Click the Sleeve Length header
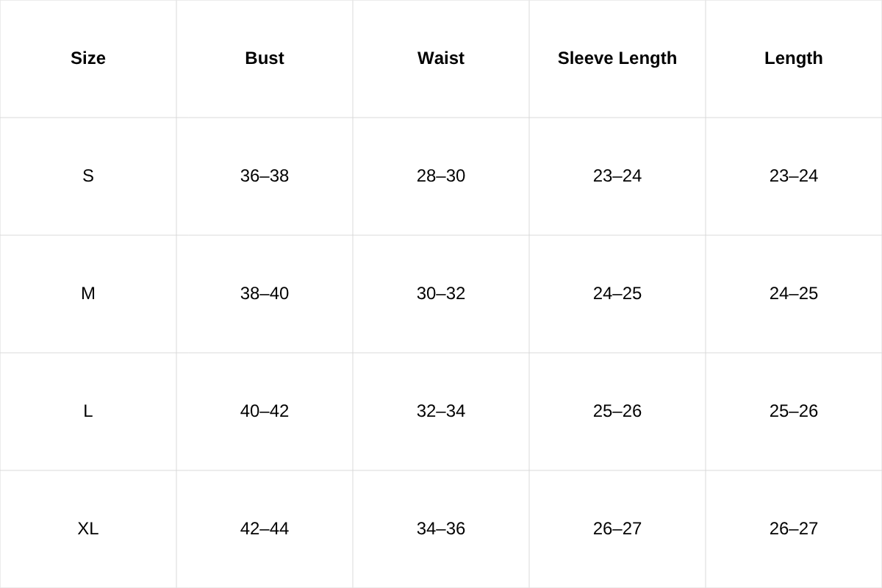 pyautogui.click(x=617, y=58)
